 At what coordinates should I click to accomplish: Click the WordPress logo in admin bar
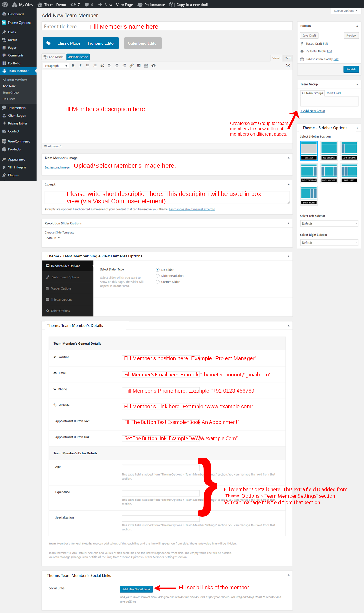(x=5, y=5)
